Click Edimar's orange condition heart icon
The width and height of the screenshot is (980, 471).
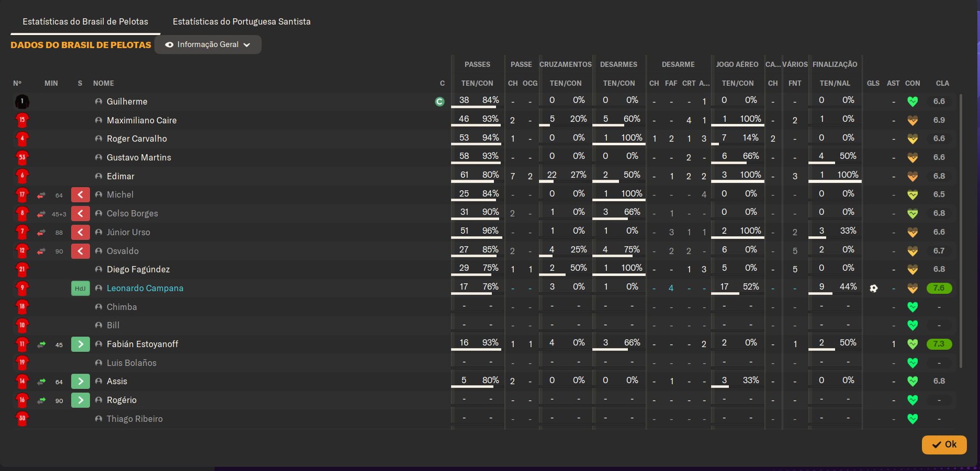coord(913,176)
